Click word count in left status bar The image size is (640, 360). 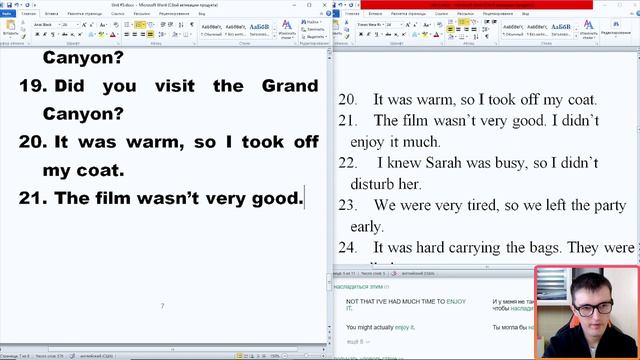[49, 356]
